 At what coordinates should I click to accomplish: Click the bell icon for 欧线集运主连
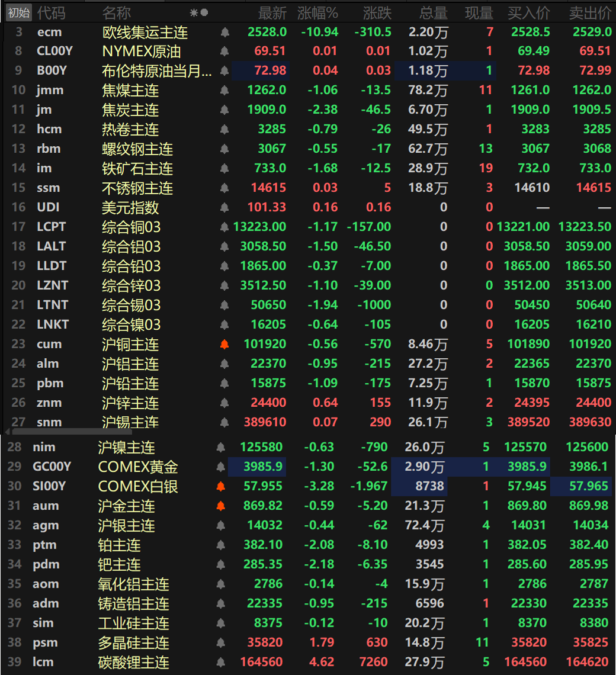[224, 32]
